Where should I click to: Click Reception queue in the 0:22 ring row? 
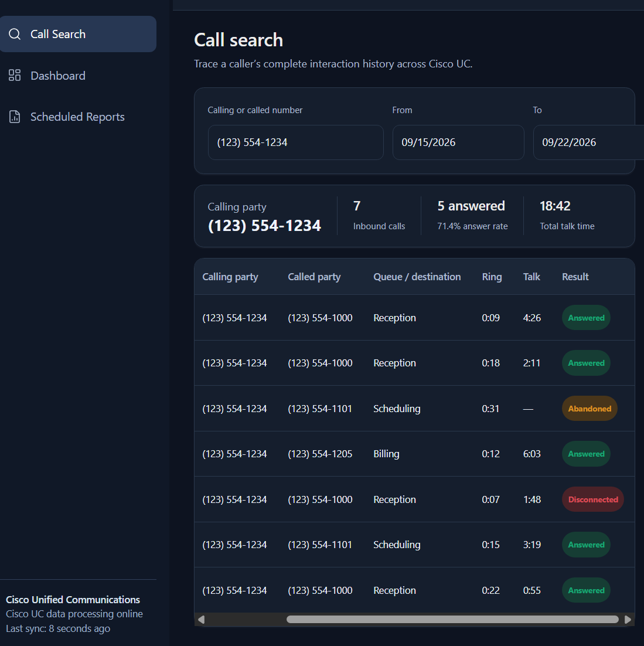point(394,590)
